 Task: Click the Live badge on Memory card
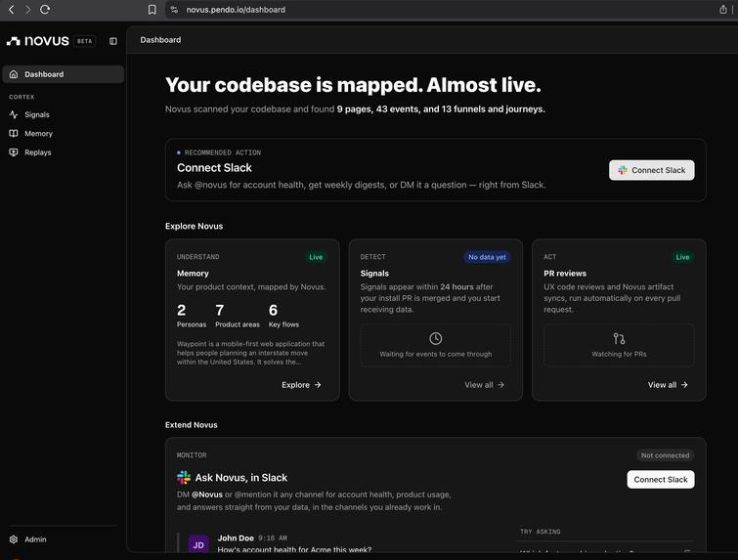tap(316, 257)
